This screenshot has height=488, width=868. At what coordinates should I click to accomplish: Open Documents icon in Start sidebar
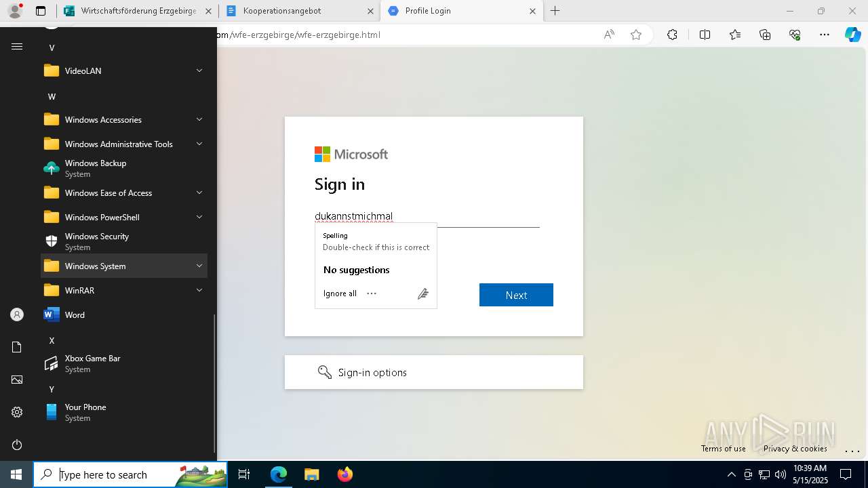pyautogui.click(x=17, y=347)
